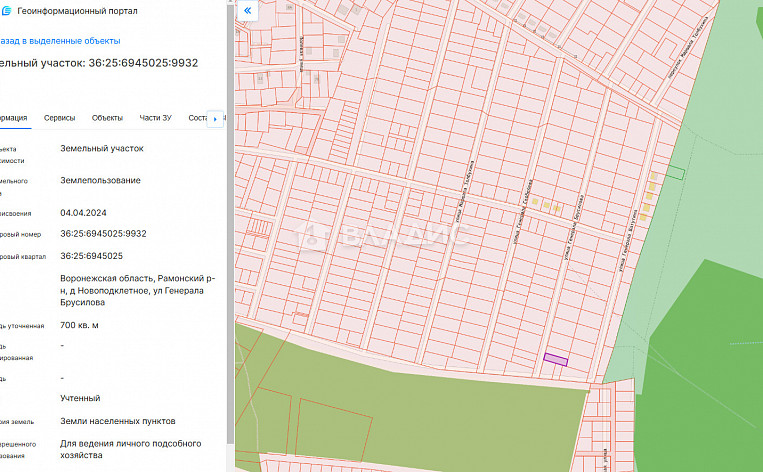Click the status value Учтенный
Viewport: 763px width, 472px height.
point(80,398)
